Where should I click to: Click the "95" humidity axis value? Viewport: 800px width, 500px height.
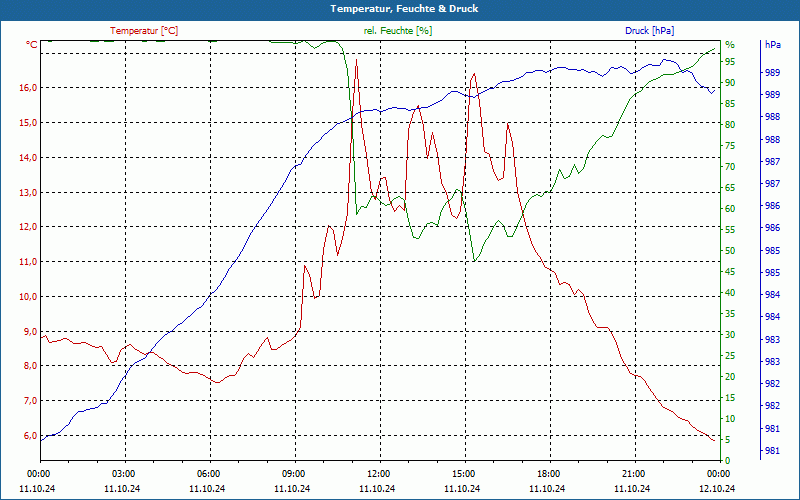(x=730, y=62)
